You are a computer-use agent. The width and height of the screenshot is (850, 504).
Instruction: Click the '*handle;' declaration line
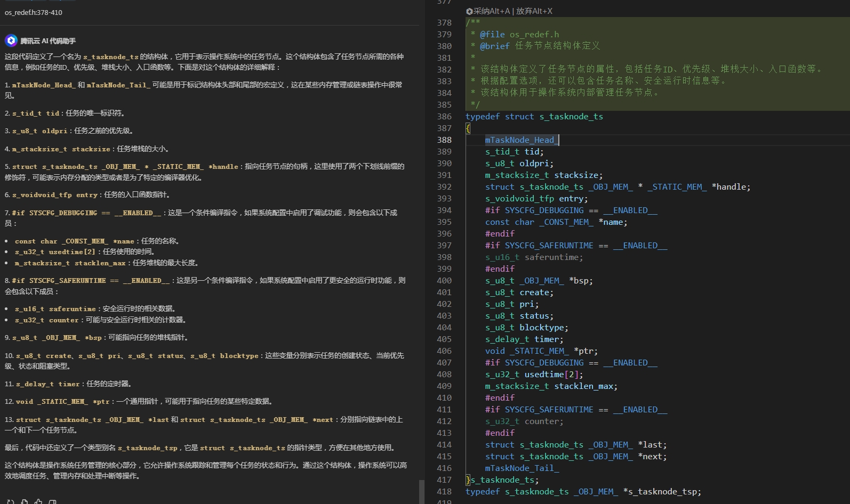click(x=618, y=187)
